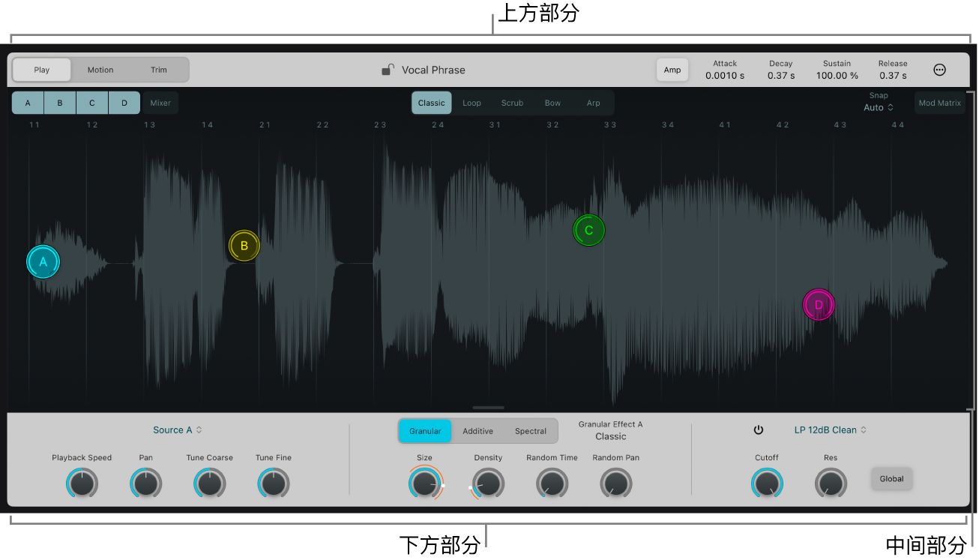This screenshot has width=979, height=560.
Task: Switch to Play view
Action: [42, 70]
